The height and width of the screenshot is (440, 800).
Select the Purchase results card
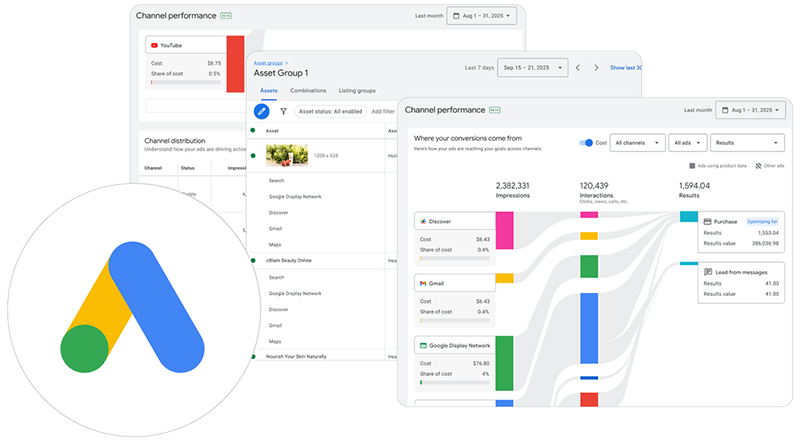741,232
